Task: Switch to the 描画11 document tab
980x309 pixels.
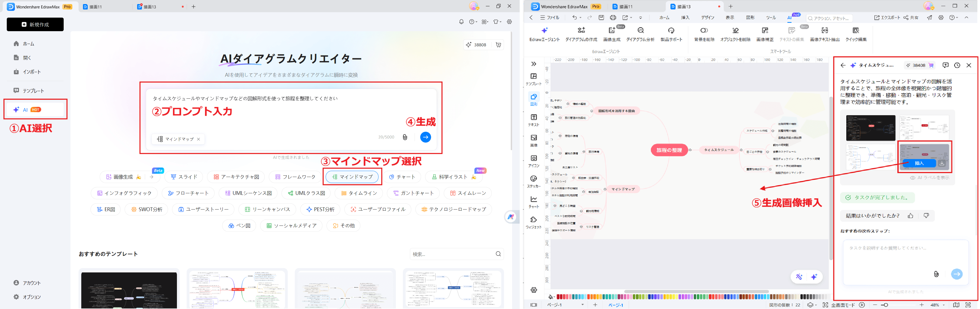Action: 627,6
